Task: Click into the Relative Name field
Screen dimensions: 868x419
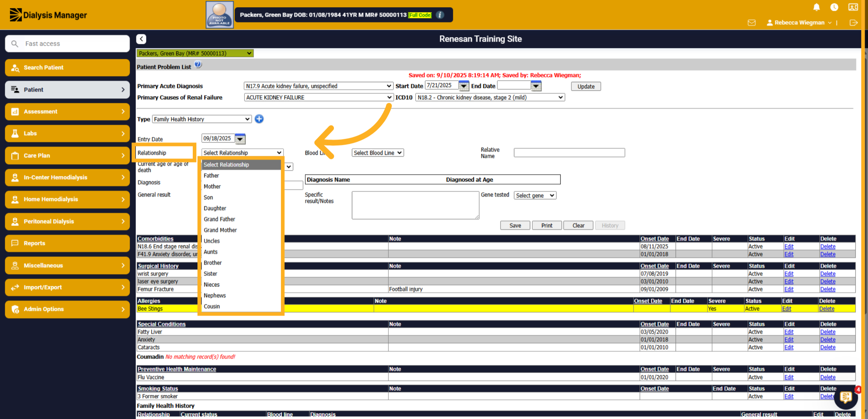Action: click(x=569, y=153)
